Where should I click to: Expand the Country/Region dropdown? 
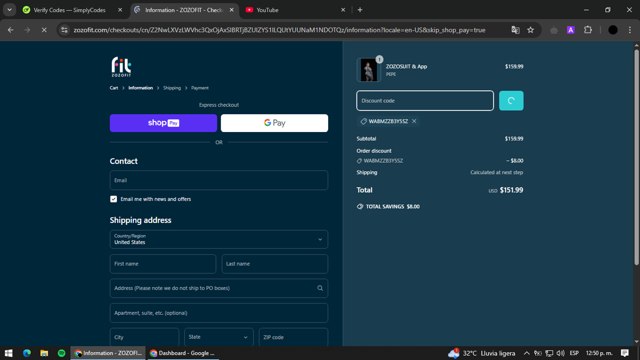[219, 240]
